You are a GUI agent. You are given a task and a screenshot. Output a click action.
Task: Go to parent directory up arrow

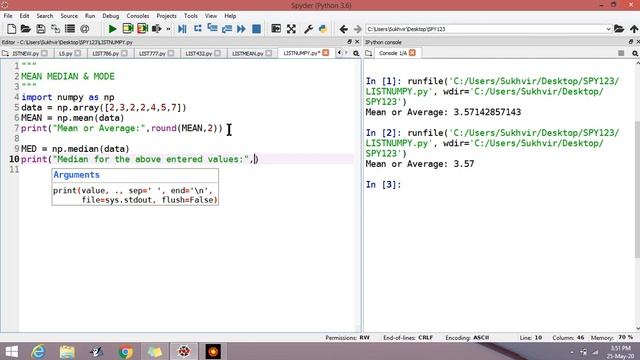click(x=634, y=29)
